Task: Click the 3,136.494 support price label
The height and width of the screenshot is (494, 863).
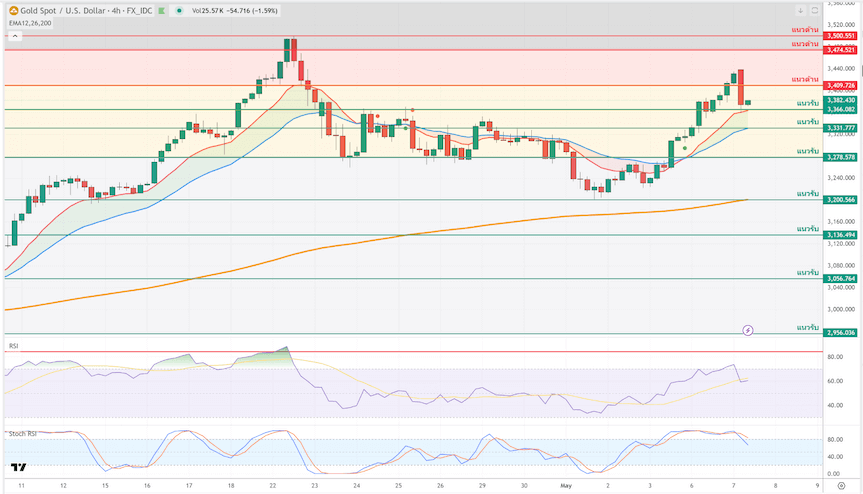Action: pyautogui.click(x=840, y=235)
